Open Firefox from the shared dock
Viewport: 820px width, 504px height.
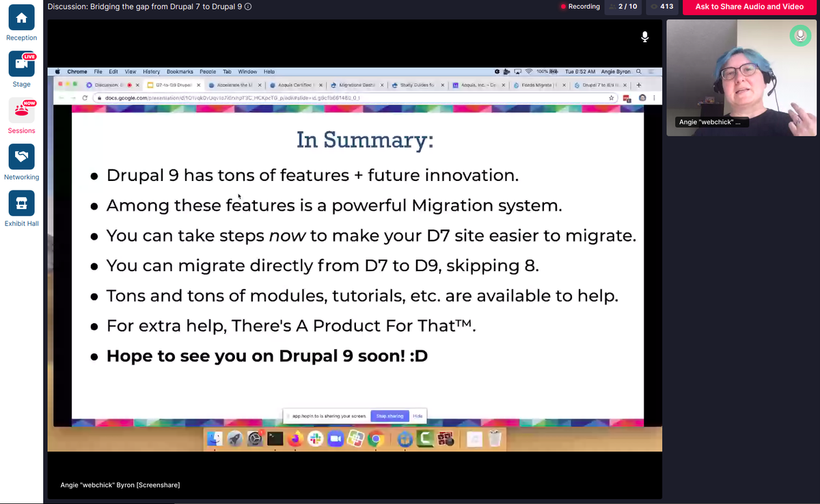[295, 439]
